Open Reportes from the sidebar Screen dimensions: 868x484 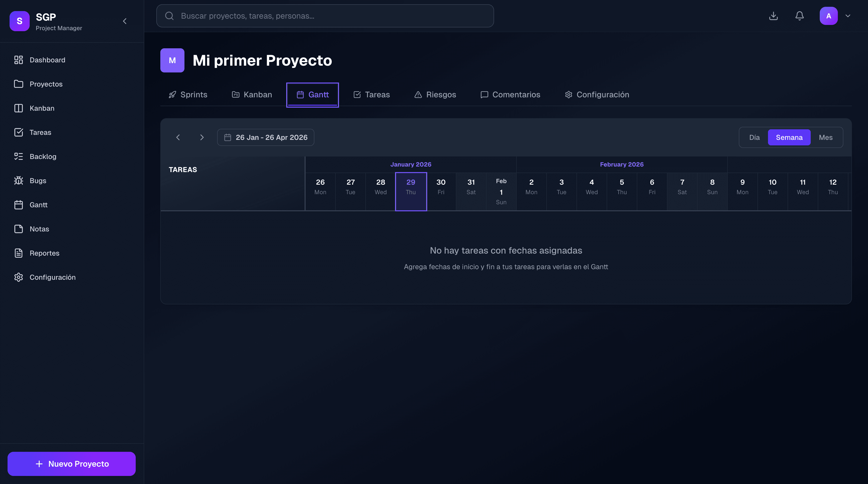(x=44, y=253)
